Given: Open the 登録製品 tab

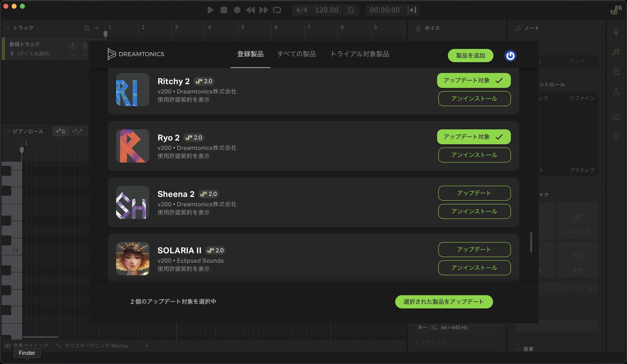Looking at the screenshot, I should coord(250,54).
